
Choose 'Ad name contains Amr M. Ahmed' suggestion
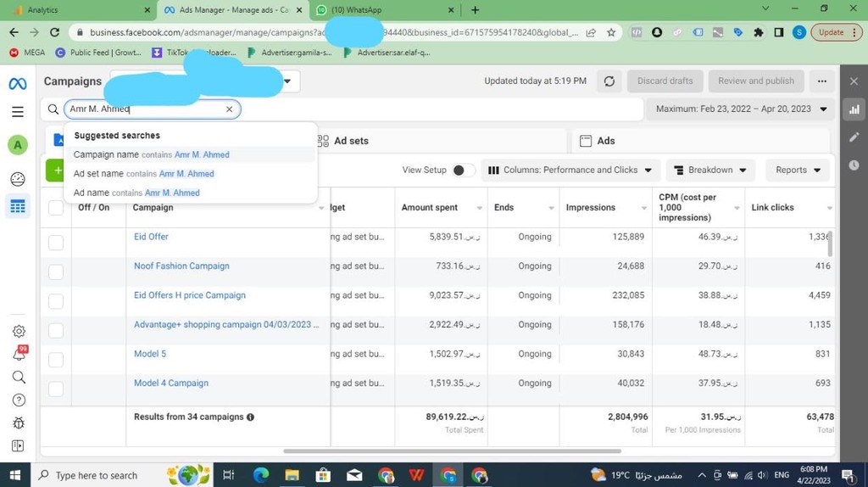click(190, 193)
